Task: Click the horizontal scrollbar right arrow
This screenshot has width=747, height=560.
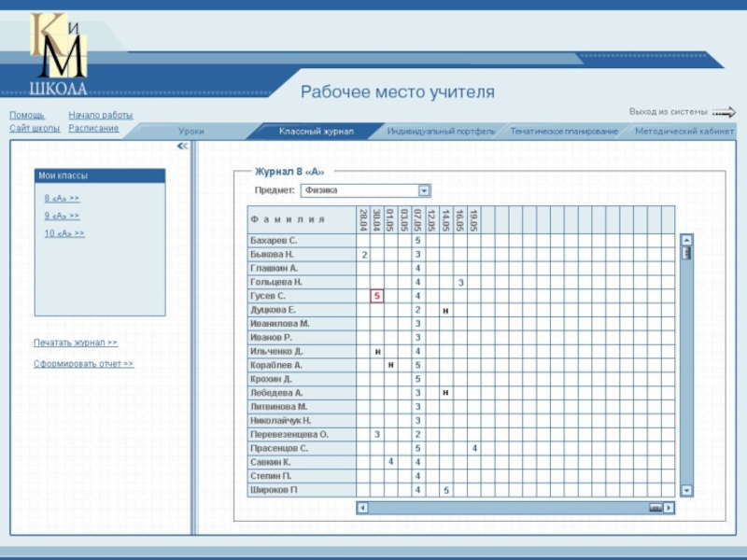Action: point(669,508)
